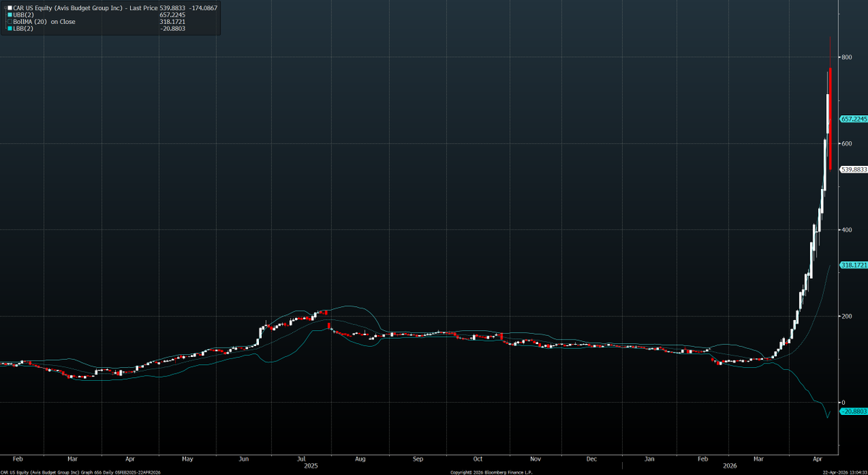This screenshot has height=475, width=868.
Task: Click the Jan month label
Action: [x=650, y=459]
